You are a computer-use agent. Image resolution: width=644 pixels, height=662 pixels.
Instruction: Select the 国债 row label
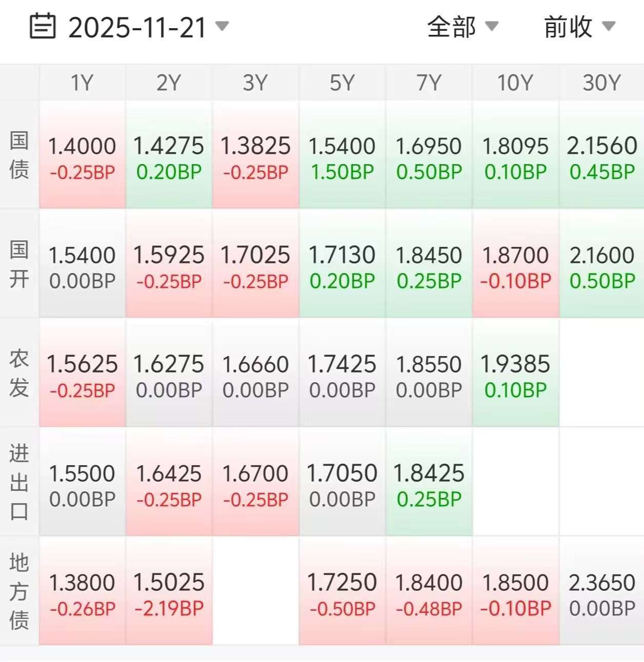(x=19, y=155)
